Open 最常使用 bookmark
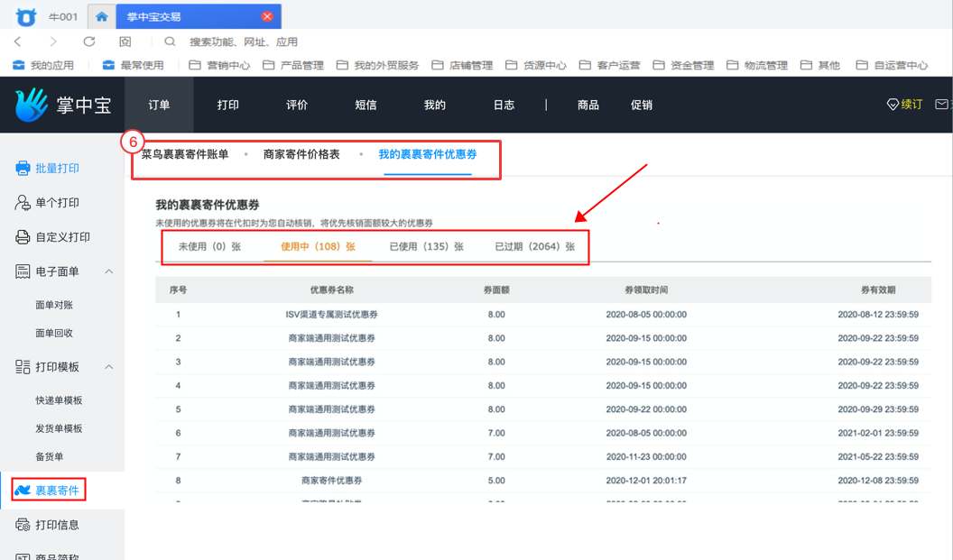The image size is (953, 560). (x=133, y=65)
